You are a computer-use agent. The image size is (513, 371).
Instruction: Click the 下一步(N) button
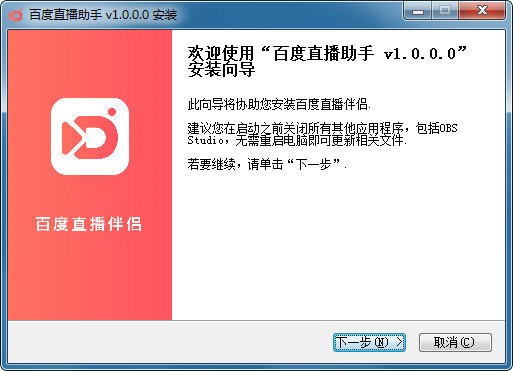(369, 342)
